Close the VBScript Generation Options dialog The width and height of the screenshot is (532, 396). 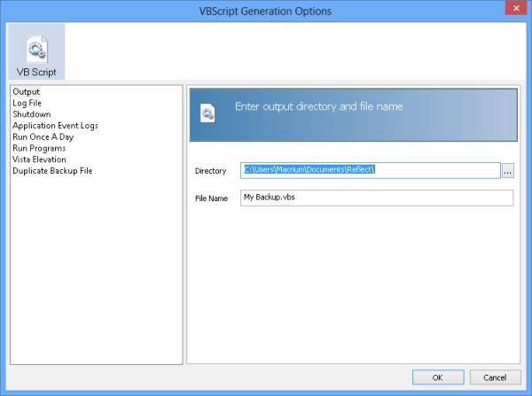(x=516, y=8)
